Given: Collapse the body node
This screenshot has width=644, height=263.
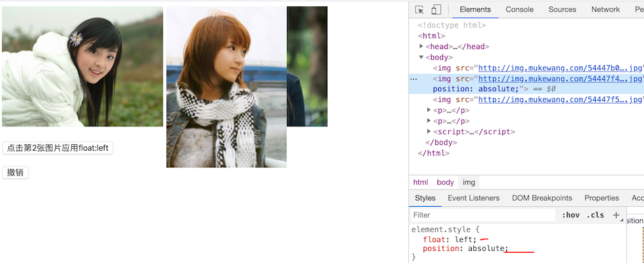Looking at the screenshot, I should 421,57.
